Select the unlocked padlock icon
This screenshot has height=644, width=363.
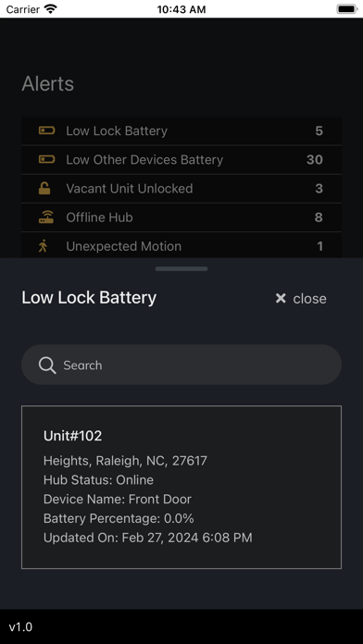click(x=44, y=188)
